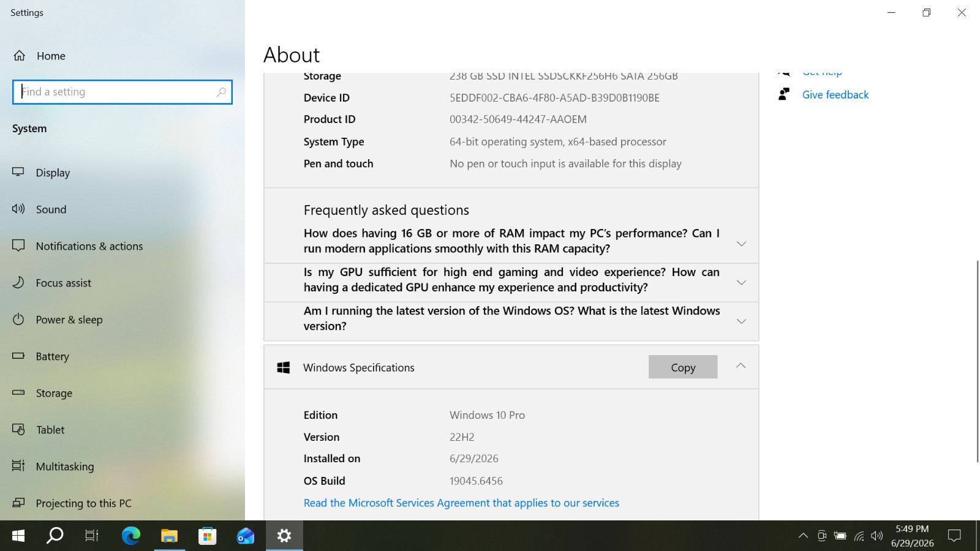The height and width of the screenshot is (551, 980).
Task: Open the Wi-Fi network flyout
Action: click(859, 536)
